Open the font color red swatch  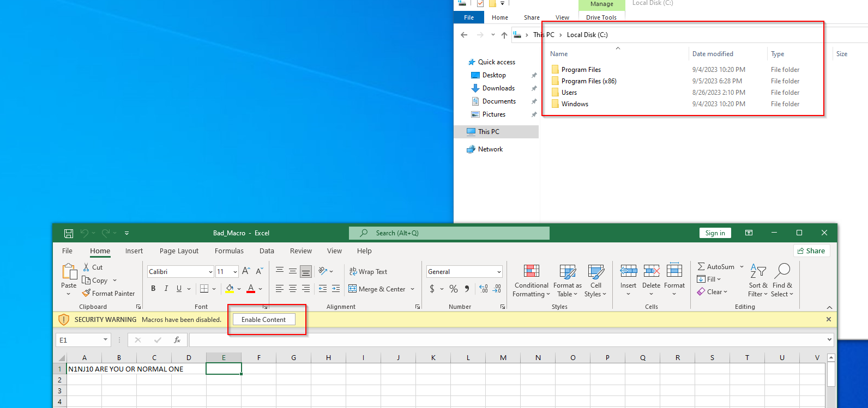coord(251,289)
